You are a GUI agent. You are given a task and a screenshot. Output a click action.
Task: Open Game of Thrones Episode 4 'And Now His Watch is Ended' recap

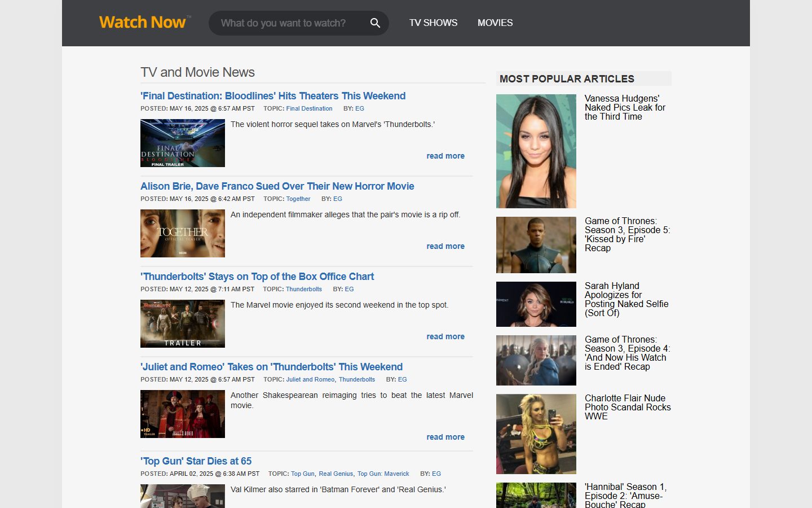(627, 353)
